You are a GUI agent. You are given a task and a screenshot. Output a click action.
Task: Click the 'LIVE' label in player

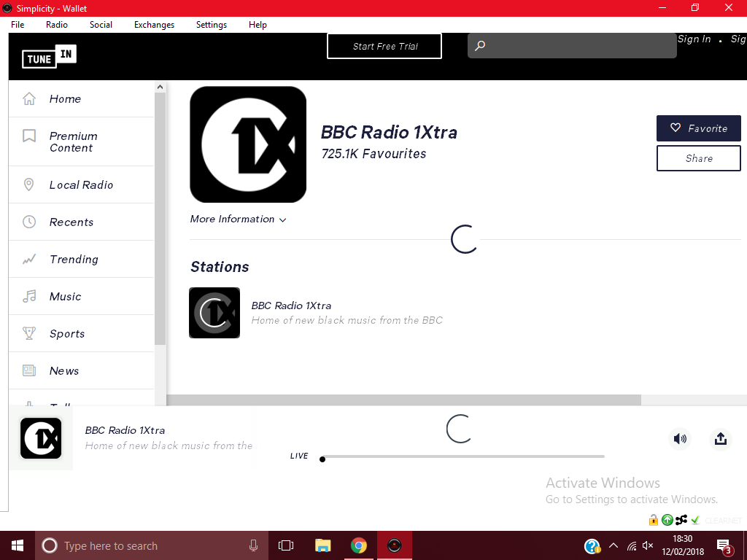pyautogui.click(x=299, y=456)
